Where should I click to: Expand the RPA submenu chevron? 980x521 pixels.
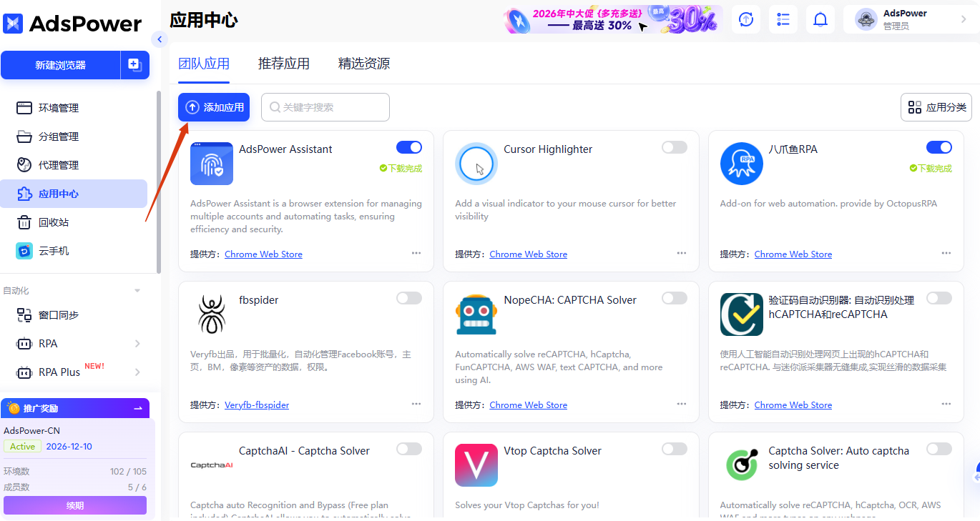137,344
